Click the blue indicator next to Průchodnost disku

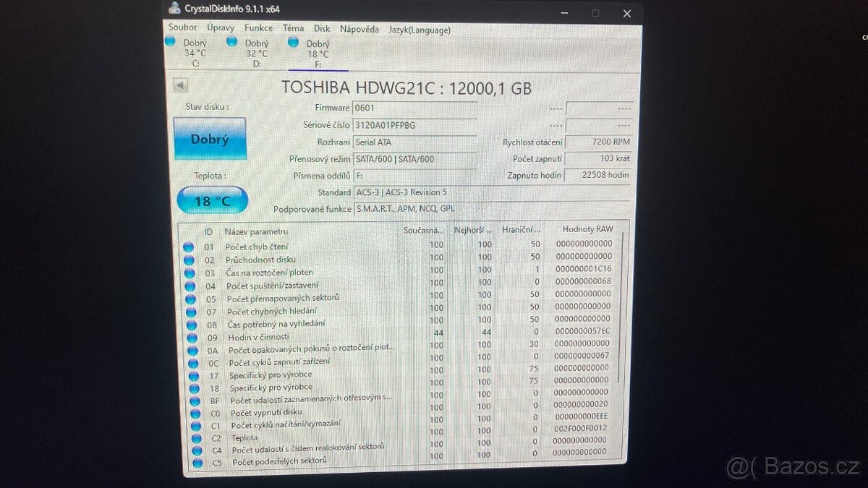[188, 258]
